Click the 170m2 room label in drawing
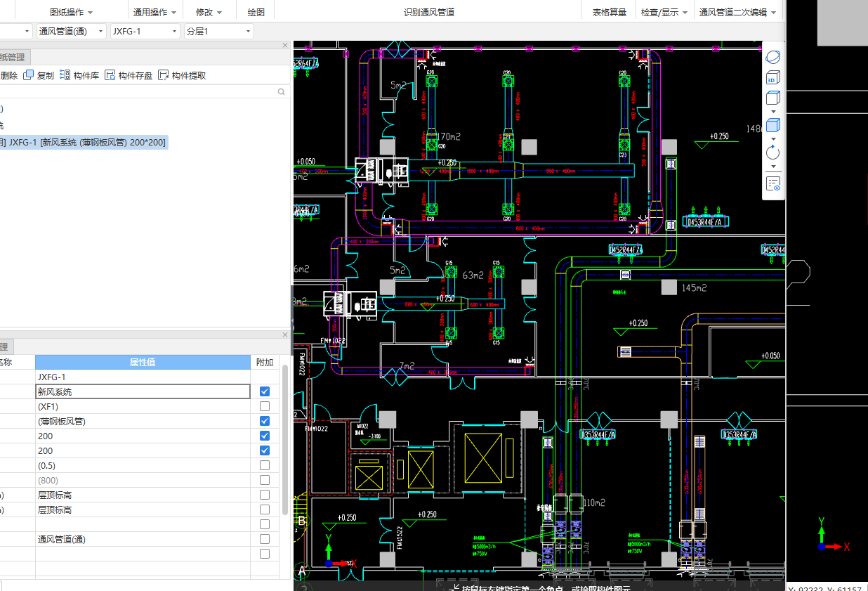 click(448, 136)
